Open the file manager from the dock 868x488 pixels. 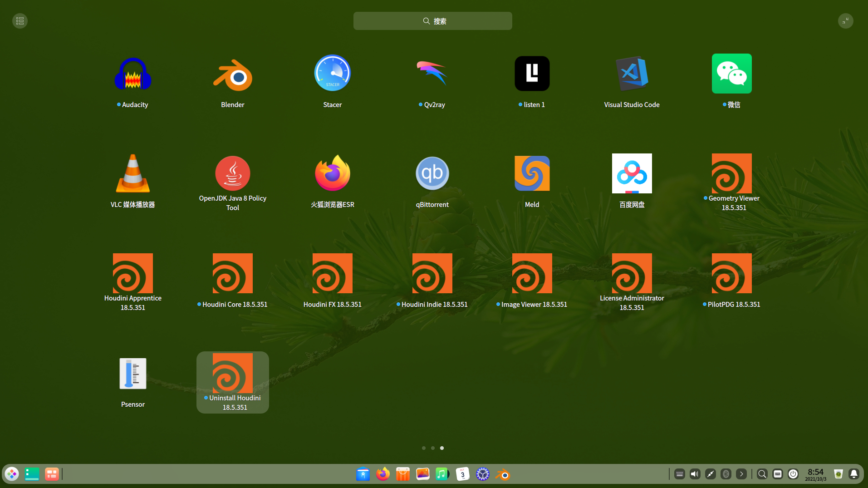(x=363, y=474)
